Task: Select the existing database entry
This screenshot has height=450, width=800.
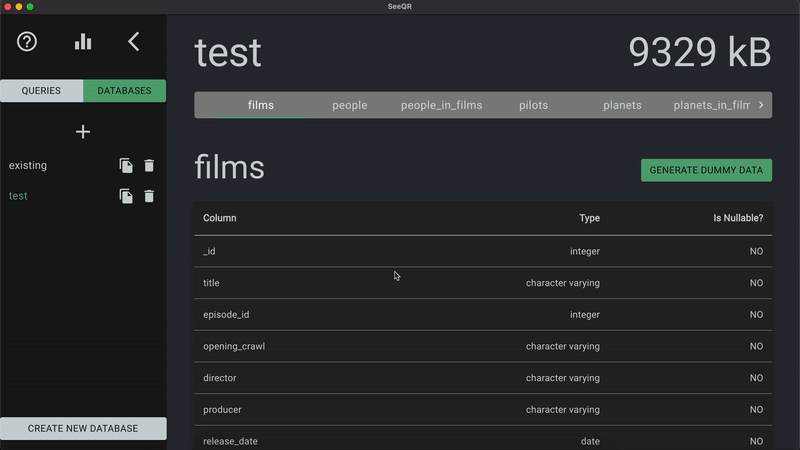Action: pos(28,166)
